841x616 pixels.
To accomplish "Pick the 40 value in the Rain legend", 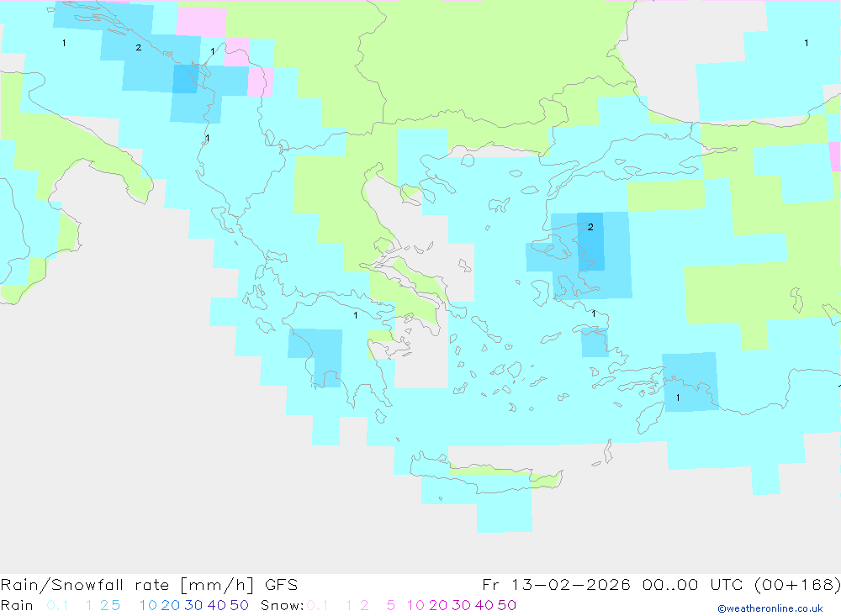I will tap(217, 605).
